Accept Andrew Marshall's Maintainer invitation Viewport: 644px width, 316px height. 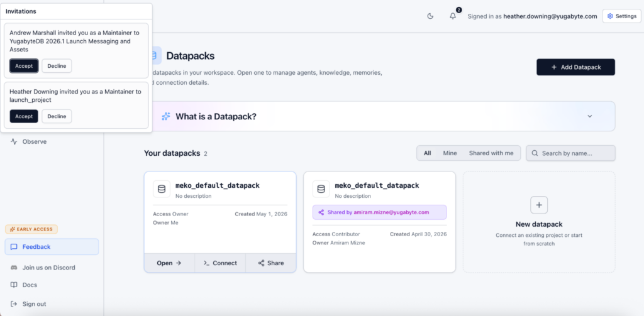[24, 66]
